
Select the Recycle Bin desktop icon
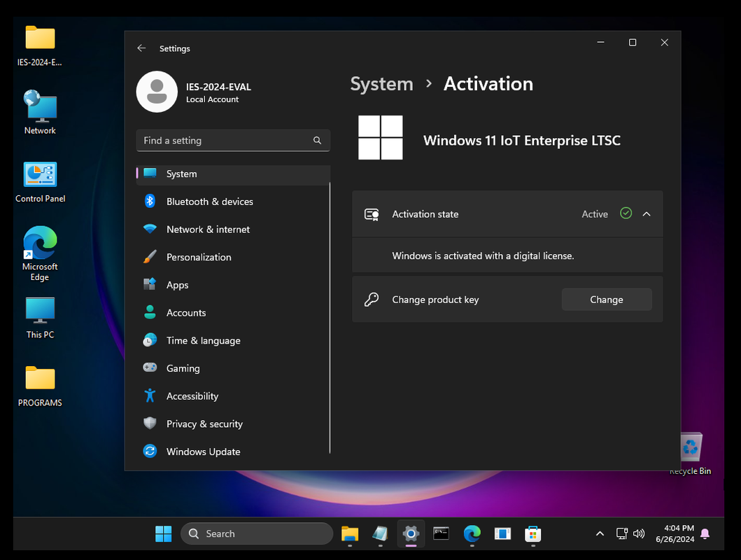click(691, 453)
